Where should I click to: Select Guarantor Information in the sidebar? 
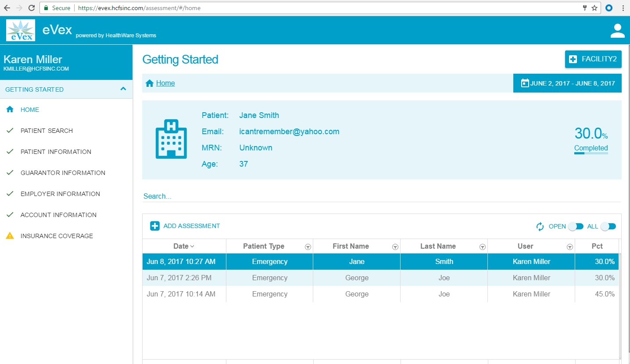63,173
